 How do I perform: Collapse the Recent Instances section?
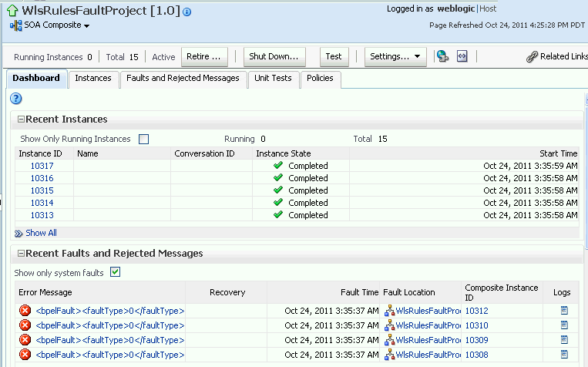(22, 120)
